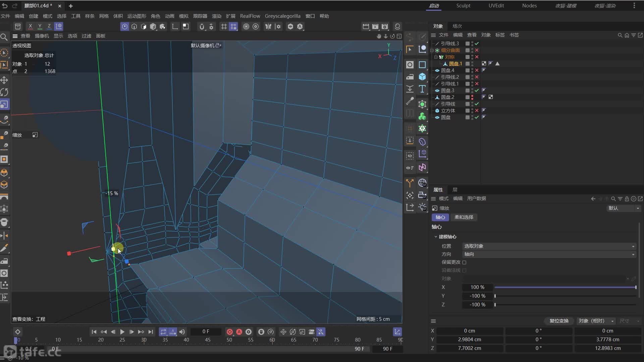Collapse the 对称 tree node

point(436,57)
